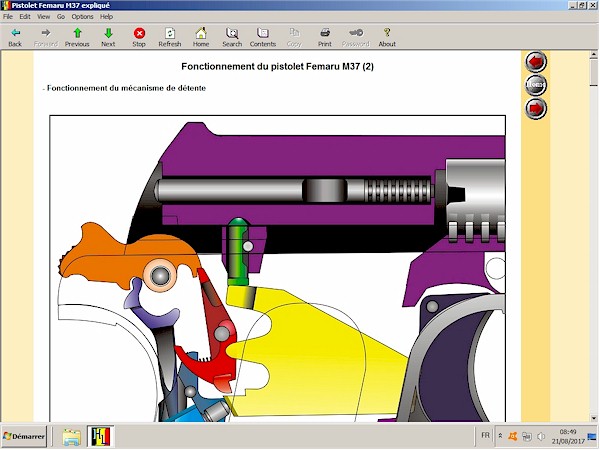The image size is (600, 450).
Task: Print the current page
Action: (325, 37)
